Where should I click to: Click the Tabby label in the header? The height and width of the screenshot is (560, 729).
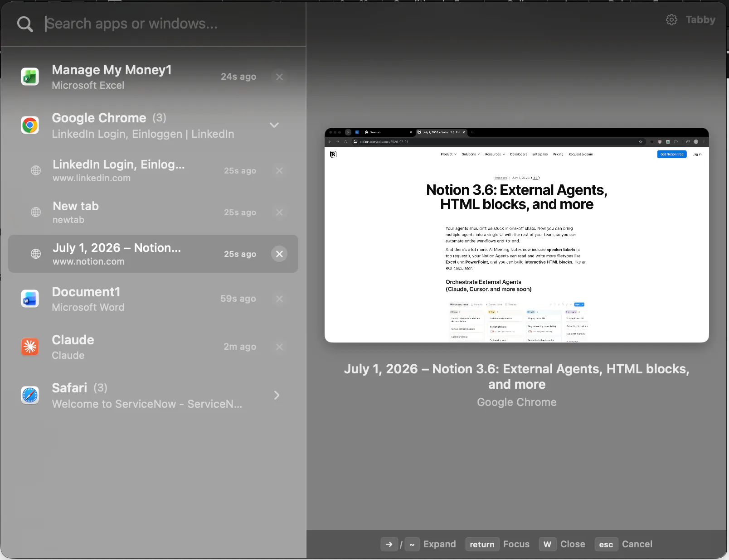[x=700, y=20]
